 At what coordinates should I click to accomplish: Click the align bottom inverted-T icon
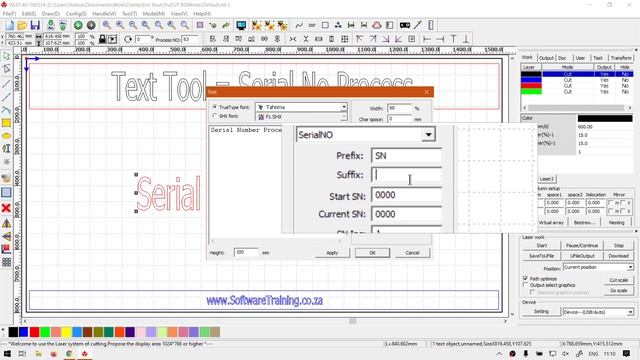466,39
